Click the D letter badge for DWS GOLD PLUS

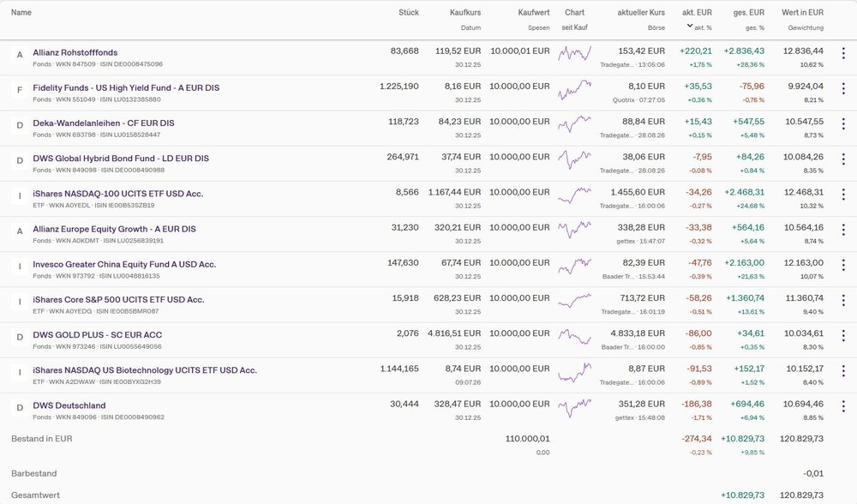pyautogui.click(x=20, y=337)
